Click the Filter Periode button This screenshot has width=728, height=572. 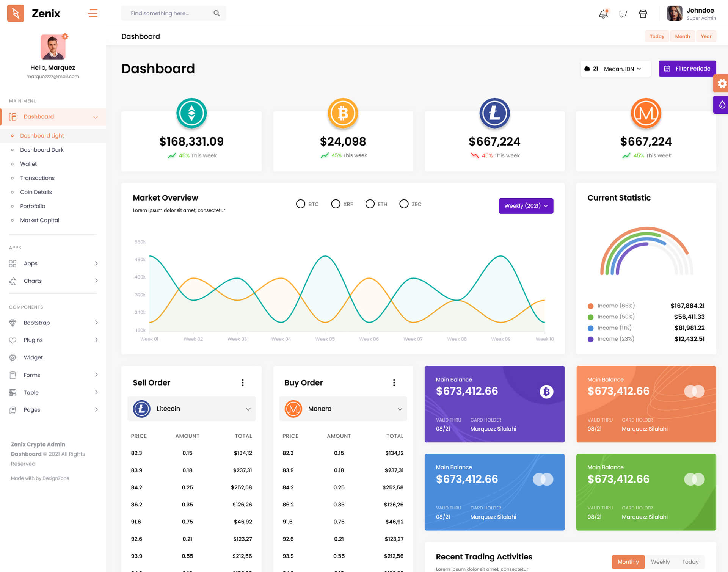[687, 69]
